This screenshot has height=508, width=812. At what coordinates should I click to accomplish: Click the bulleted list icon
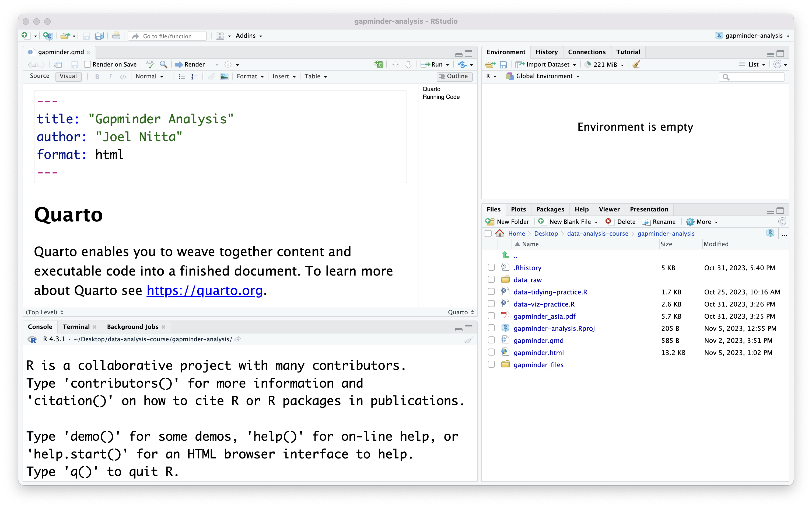click(182, 76)
